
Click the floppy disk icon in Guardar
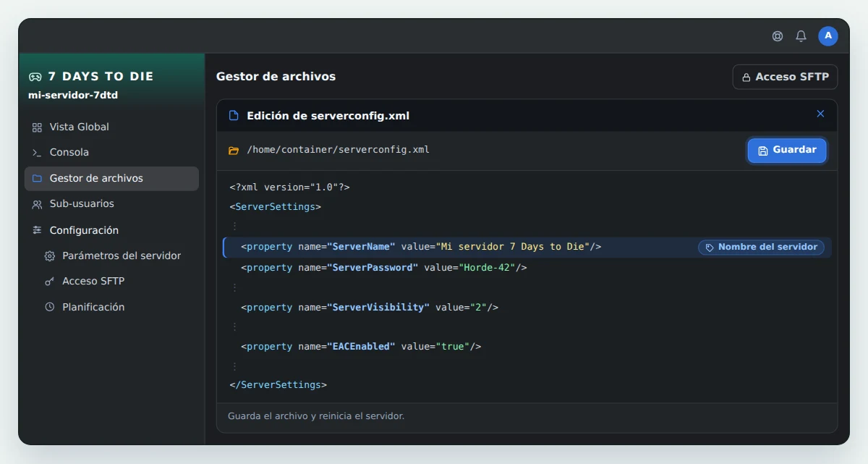(763, 151)
